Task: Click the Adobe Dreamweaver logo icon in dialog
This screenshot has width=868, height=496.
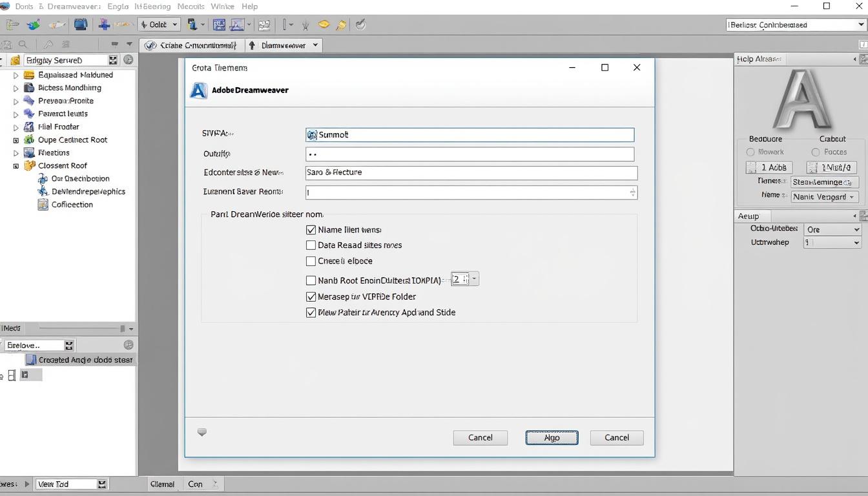Action: (198, 90)
